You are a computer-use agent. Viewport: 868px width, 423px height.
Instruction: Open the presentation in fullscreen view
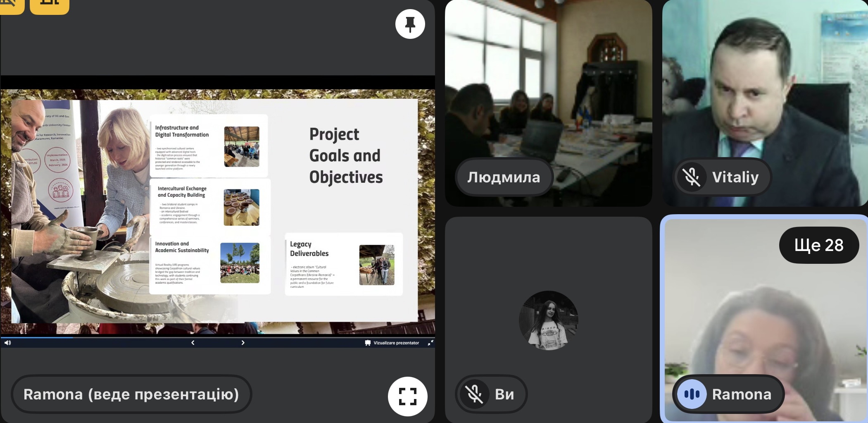click(x=407, y=396)
